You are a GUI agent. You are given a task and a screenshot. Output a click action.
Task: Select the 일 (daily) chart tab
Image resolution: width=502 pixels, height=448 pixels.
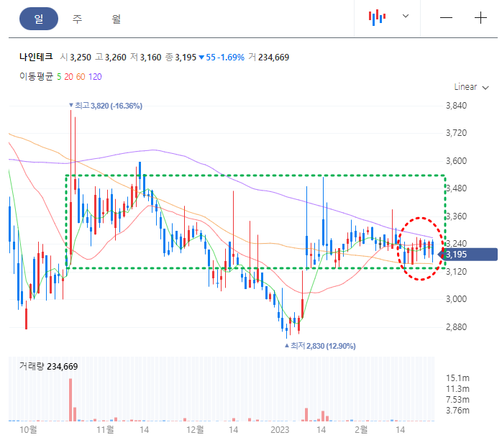pyautogui.click(x=39, y=19)
